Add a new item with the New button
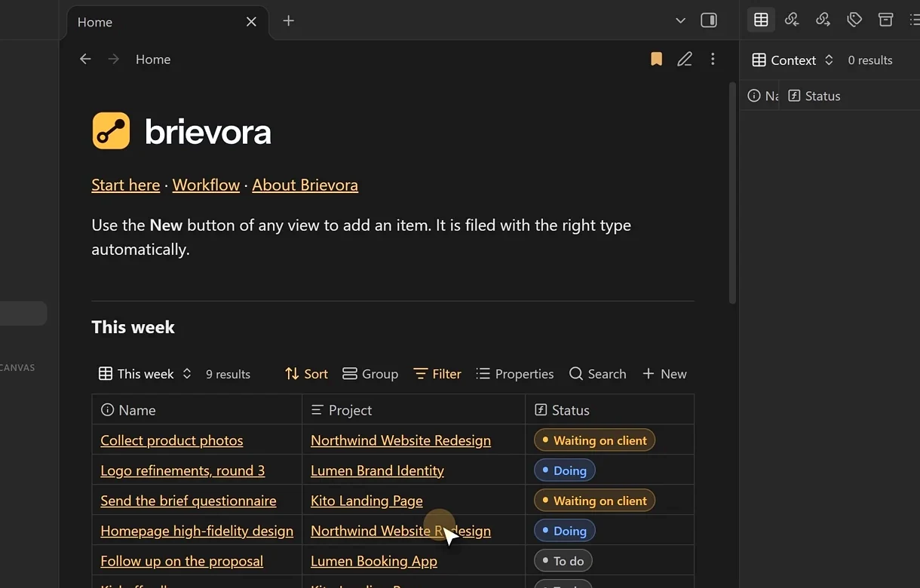 pyautogui.click(x=664, y=374)
